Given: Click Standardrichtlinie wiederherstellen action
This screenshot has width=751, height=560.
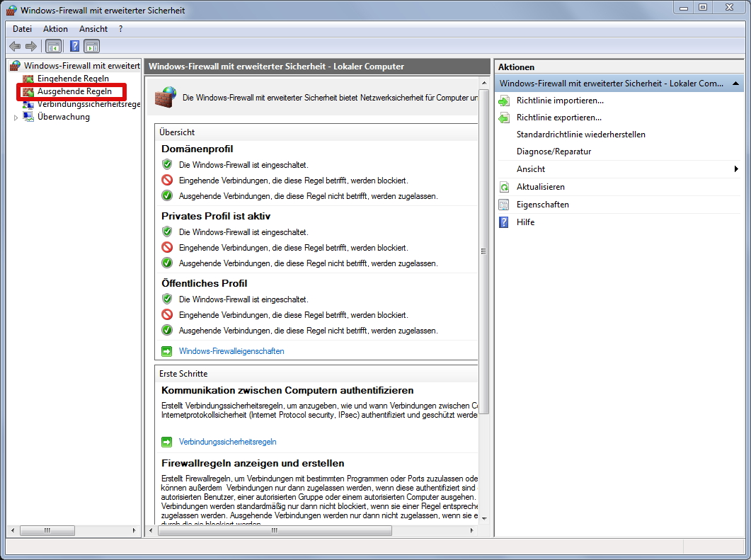Looking at the screenshot, I should click(580, 135).
